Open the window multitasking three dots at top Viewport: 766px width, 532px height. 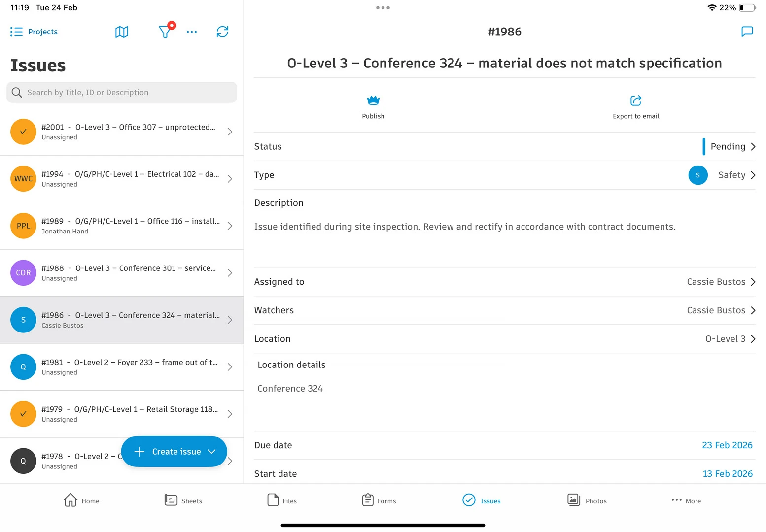tap(383, 8)
